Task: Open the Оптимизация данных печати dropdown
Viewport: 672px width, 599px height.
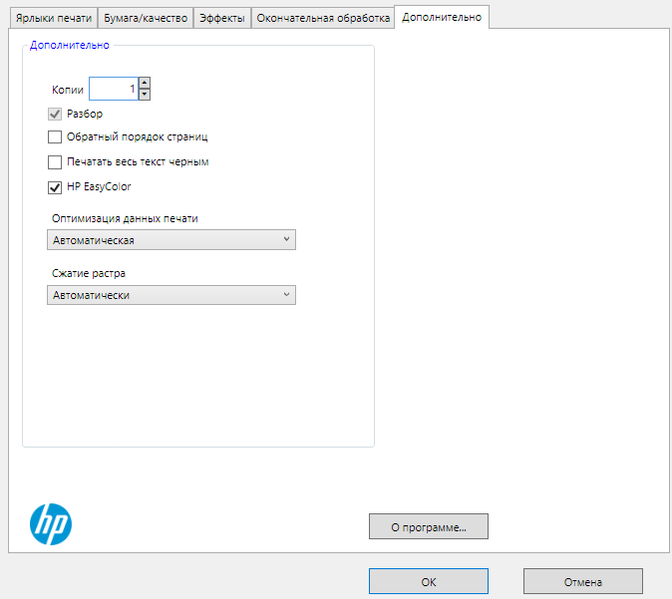Action: [171, 240]
